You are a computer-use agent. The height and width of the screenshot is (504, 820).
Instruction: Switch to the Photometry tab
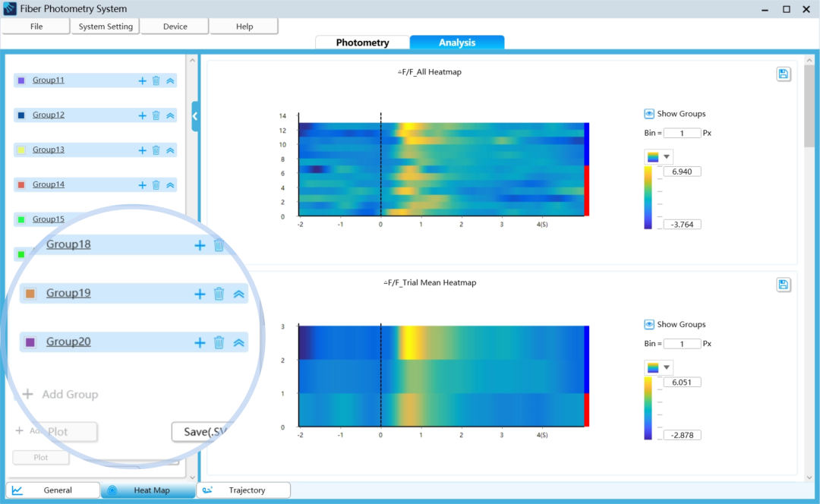(362, 43)
